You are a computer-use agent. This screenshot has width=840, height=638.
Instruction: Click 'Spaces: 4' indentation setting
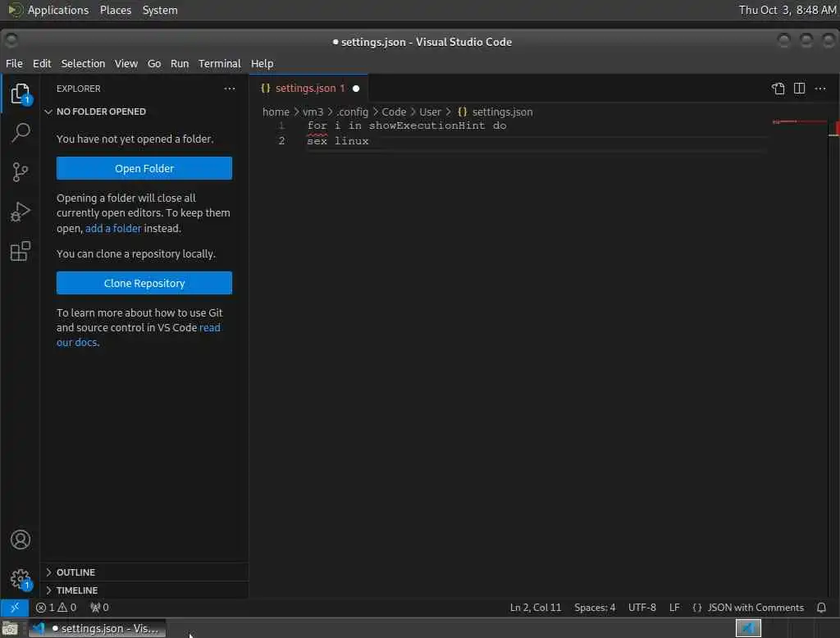point(595,608)
